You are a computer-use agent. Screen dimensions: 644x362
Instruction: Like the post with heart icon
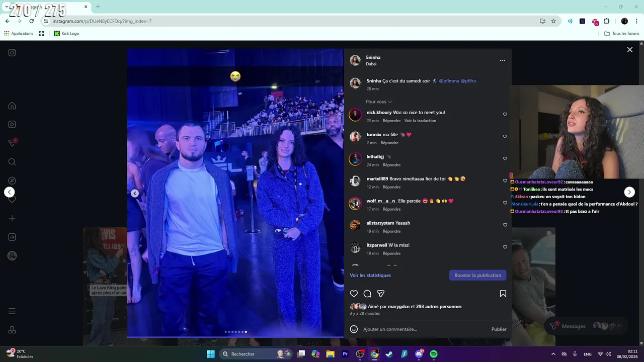354,294
